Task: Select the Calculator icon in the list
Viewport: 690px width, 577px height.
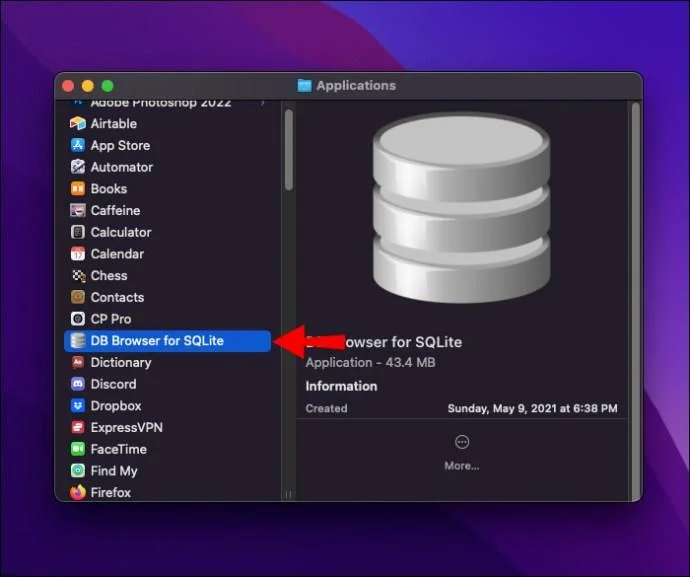Action: [78, 232]
